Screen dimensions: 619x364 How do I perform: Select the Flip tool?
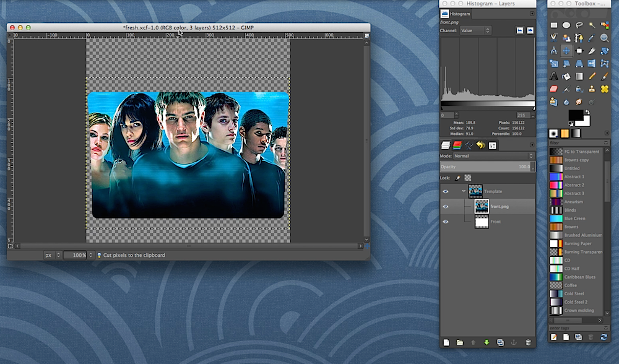coord(592,64)
